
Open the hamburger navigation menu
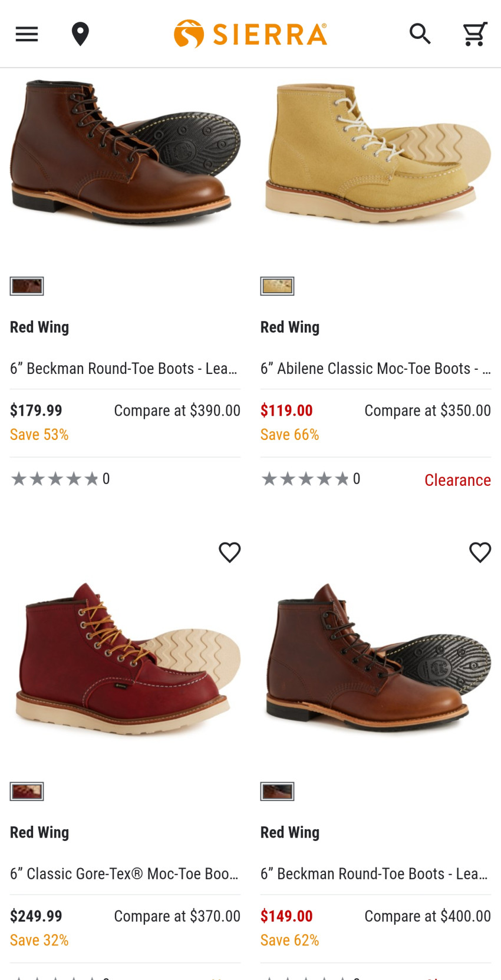tap(27, 34)
